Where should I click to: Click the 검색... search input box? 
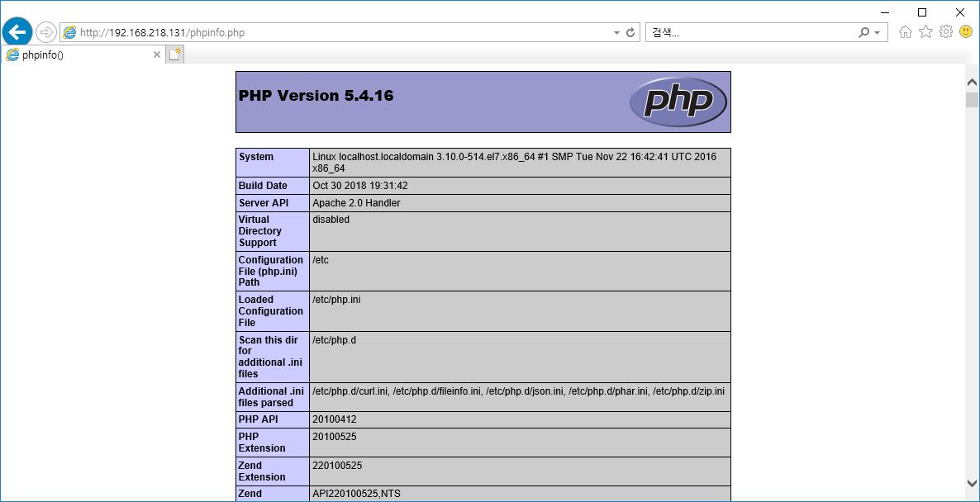(x=750, y=32)
